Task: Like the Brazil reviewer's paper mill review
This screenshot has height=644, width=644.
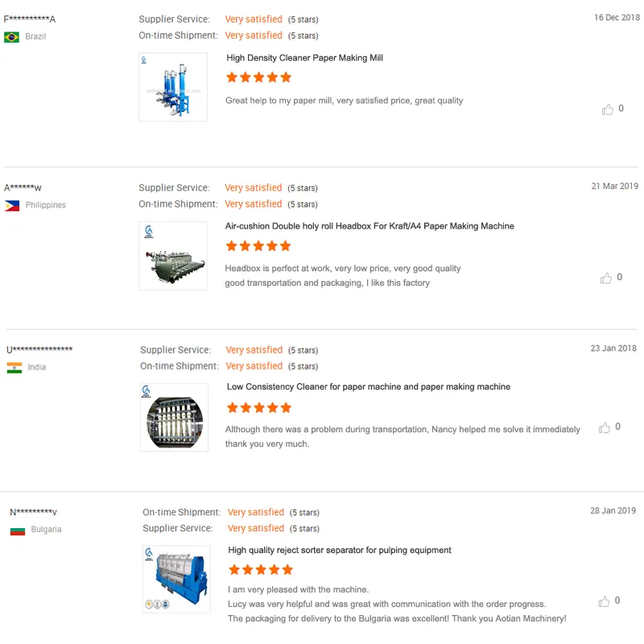Action: click(607, 109)
